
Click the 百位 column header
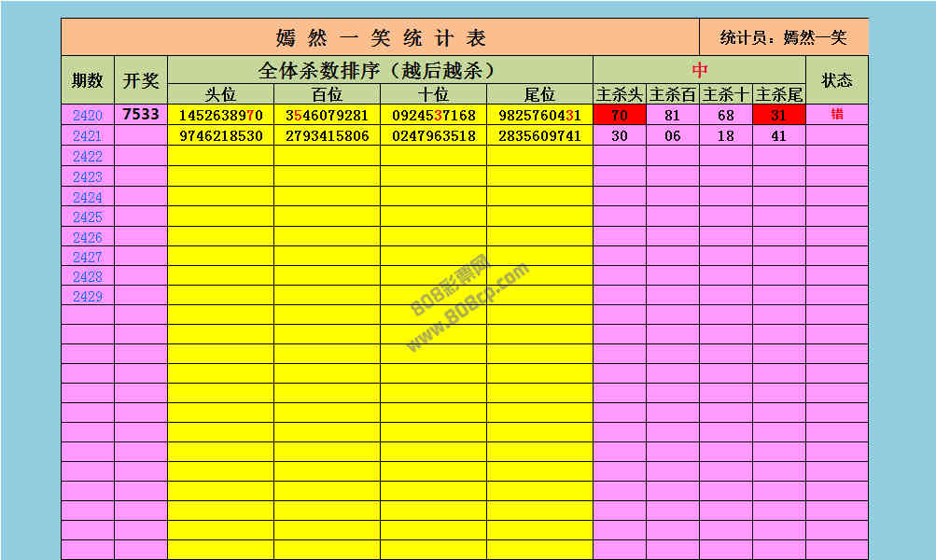pyautogui.click(x=328, y=94)
